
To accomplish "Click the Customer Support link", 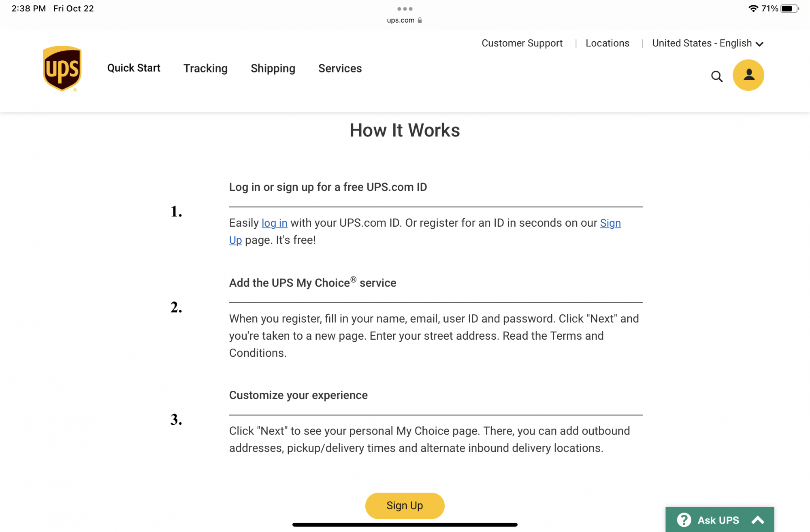I will (x=522, y=43).
